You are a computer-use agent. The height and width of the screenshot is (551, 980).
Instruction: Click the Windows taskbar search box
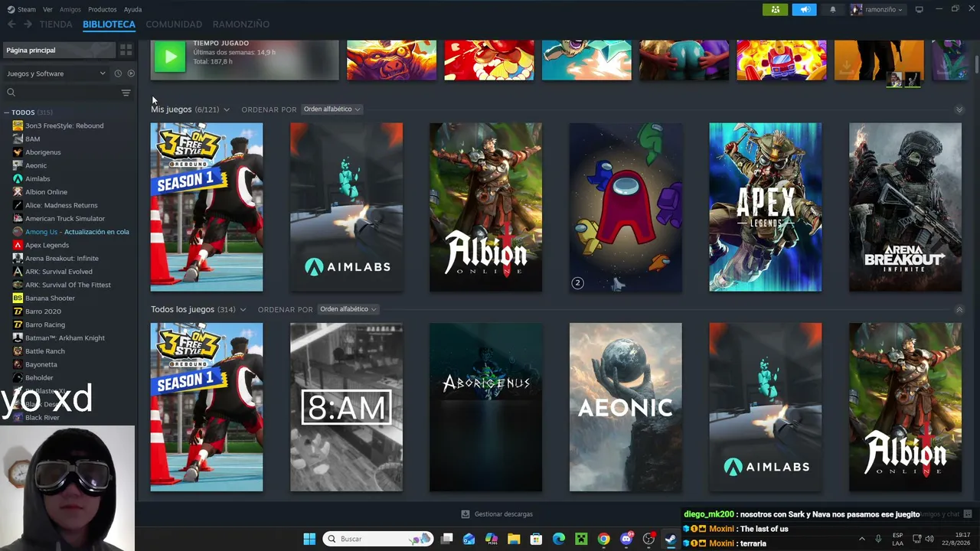(378, 539)
